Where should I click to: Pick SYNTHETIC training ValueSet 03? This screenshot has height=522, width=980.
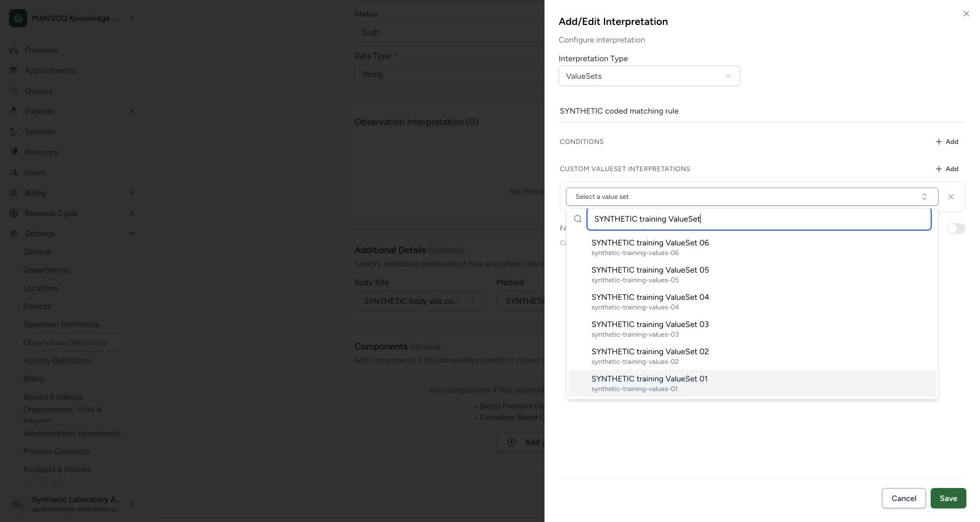(x=752, y=329)
